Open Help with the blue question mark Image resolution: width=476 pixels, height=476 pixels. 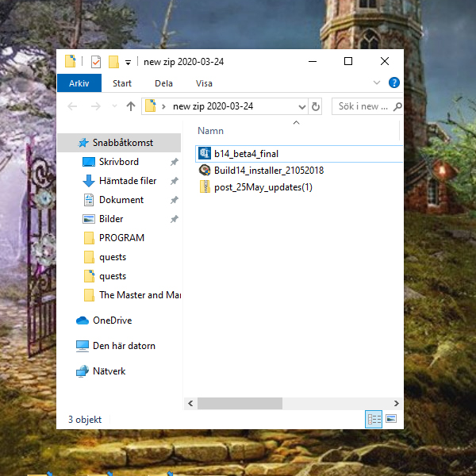pos(394,83)
